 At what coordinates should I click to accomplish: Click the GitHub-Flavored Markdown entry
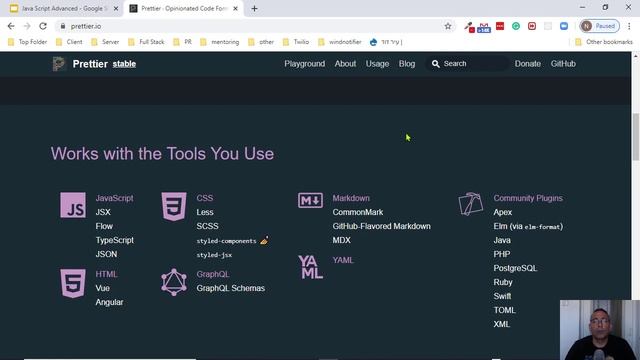(381, 226)
